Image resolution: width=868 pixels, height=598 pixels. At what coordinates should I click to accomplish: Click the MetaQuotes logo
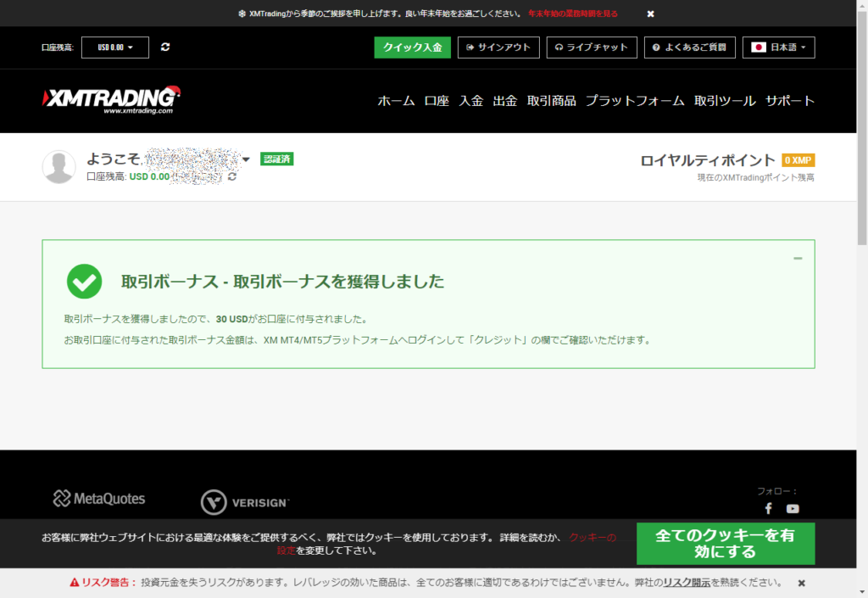99,499
